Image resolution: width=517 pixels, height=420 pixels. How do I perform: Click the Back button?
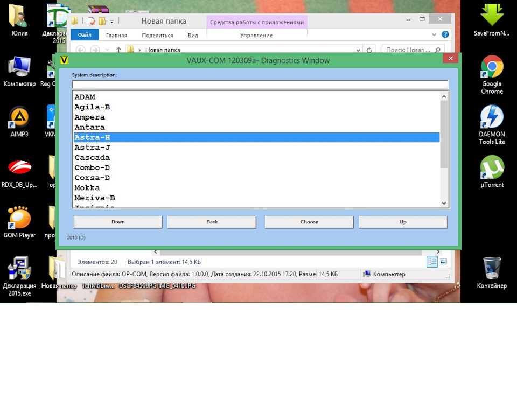pyautogui.click(x=212, y=222)
